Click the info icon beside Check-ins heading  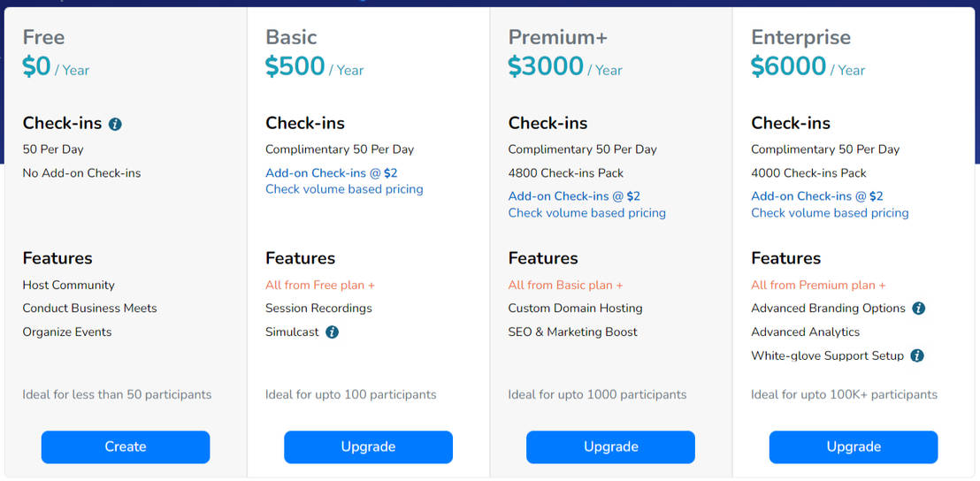click(115, 125)
